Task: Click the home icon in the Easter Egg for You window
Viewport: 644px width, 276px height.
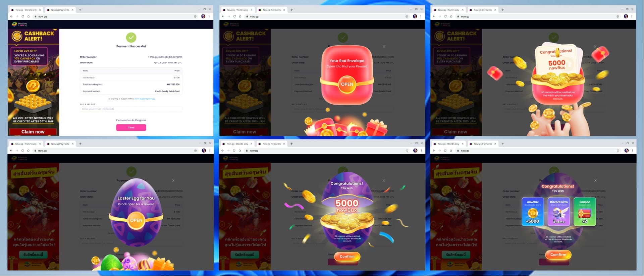Action: pyautogui.click(x=29, y=151)
